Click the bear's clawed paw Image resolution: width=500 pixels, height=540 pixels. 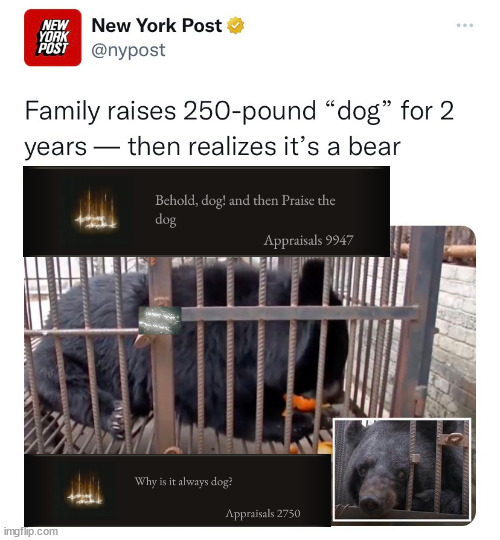[x=116, y=418]
